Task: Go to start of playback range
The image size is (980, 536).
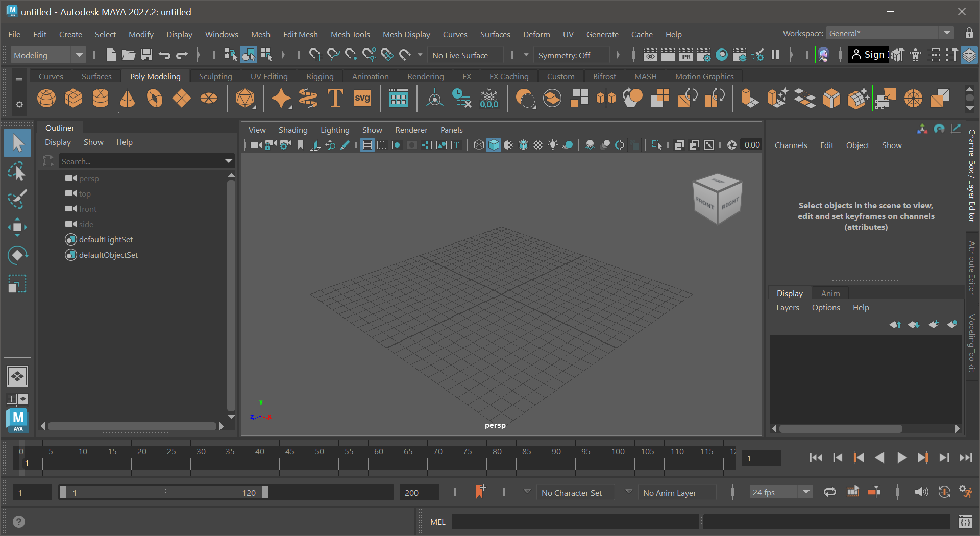Action: (816, 458)
